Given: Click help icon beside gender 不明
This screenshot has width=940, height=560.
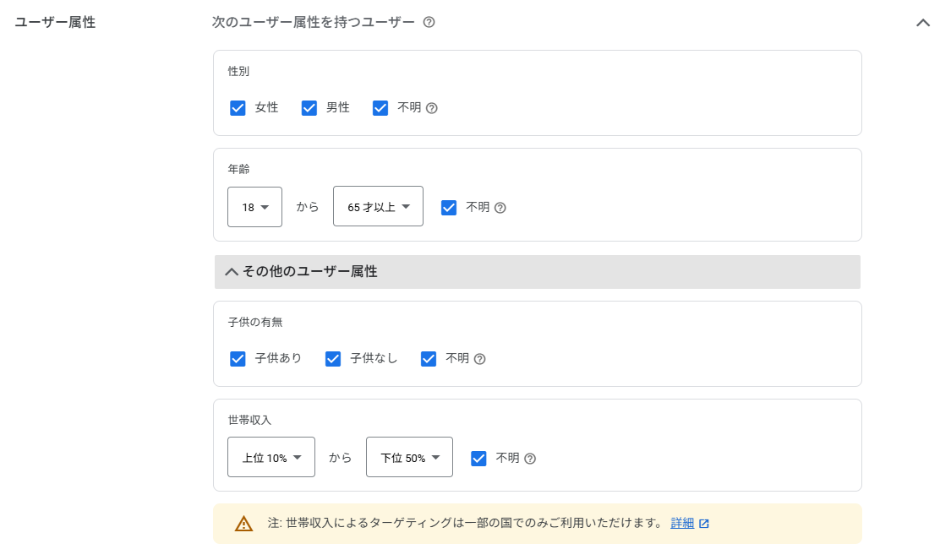Looking at the screenshot, I should pyautogui.click(x=432, y=108).
